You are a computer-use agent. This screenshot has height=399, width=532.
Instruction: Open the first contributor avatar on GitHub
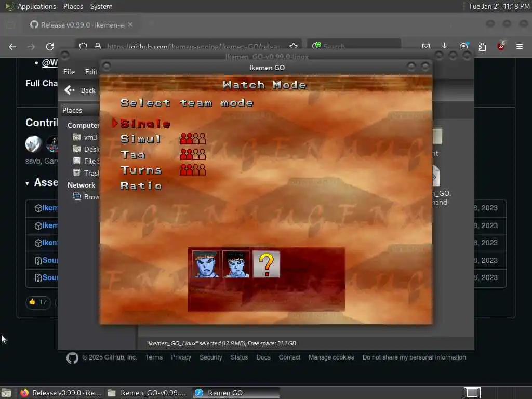pos(34,144)
